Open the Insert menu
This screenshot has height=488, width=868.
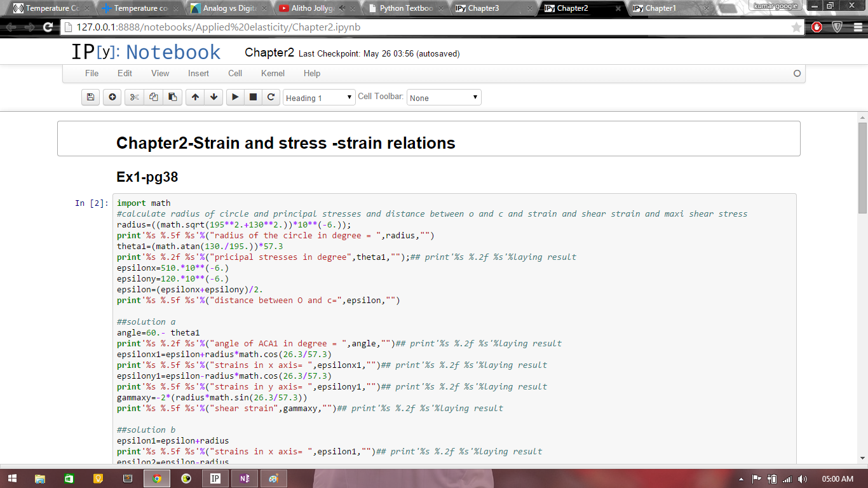click(x=198, y=73)
